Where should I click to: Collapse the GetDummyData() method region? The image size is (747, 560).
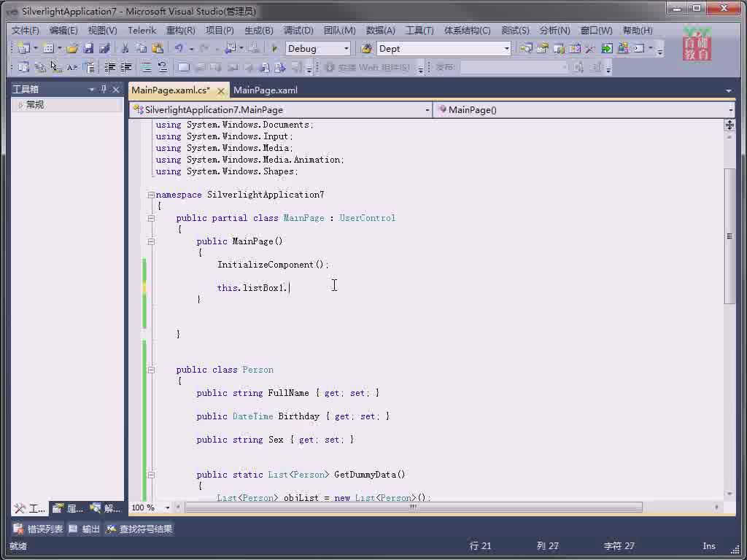tap(151, 475)
